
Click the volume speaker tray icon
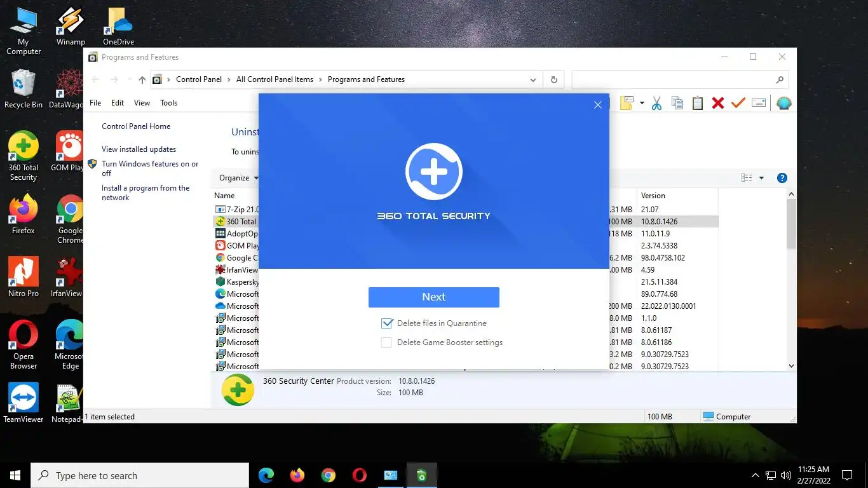[x=785, y=475]
